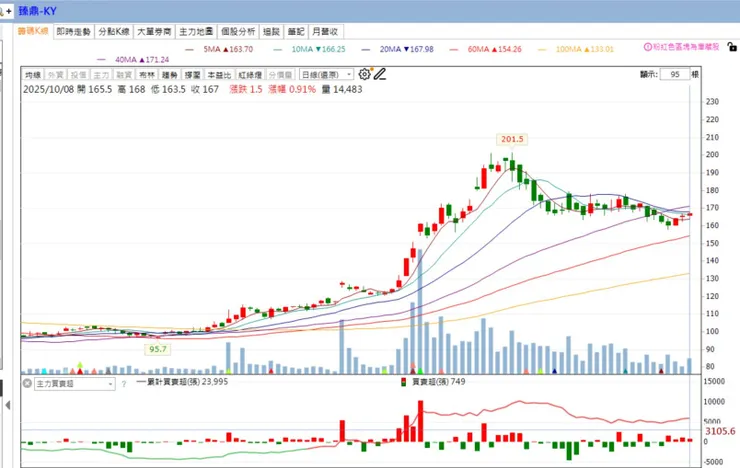Toggle the 分價量 overlay button

coord(280,75)
